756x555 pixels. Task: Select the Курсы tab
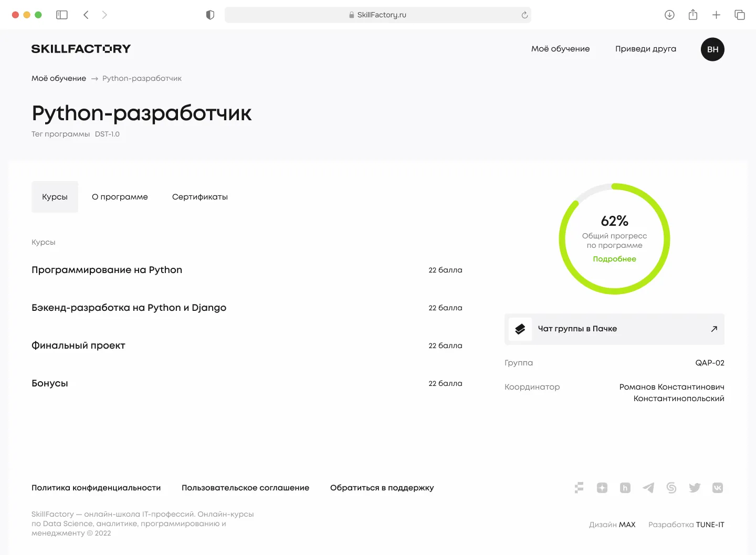pos(55,197)
